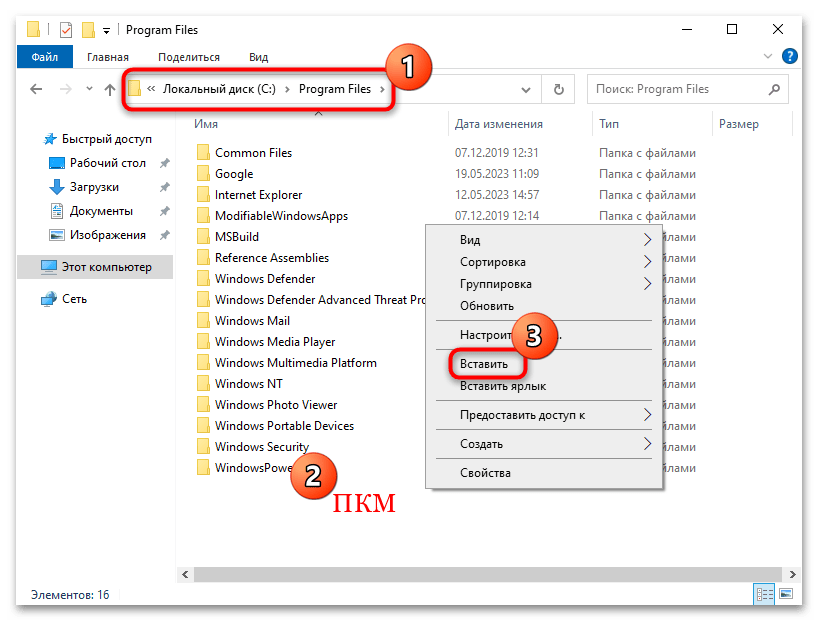Open the Группировка submenu in context menu
Viewport: 818px width, 621px height.
tap(544, 284)
